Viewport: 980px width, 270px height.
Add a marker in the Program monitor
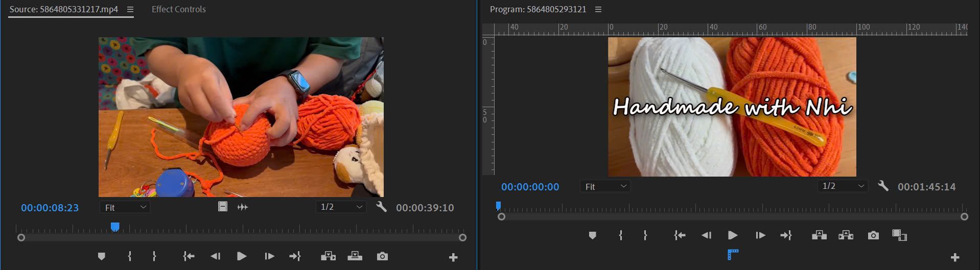coord(592,235)
